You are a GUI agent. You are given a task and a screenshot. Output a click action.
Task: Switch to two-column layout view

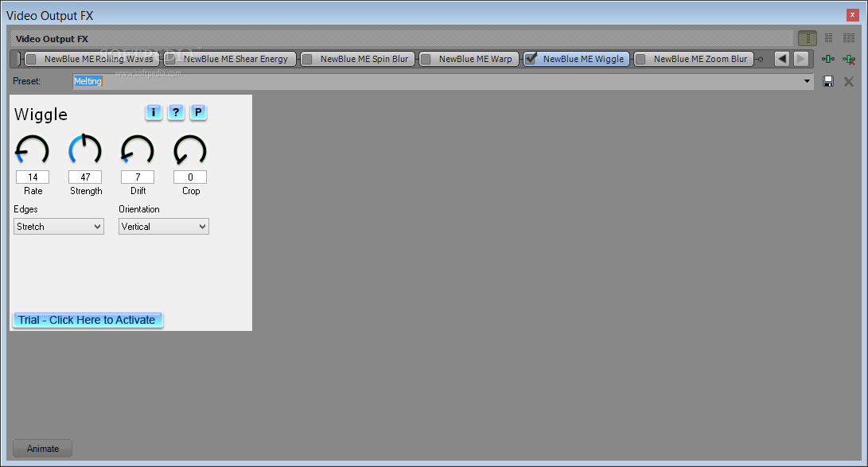pyautogui.click(x=829, y=38)
